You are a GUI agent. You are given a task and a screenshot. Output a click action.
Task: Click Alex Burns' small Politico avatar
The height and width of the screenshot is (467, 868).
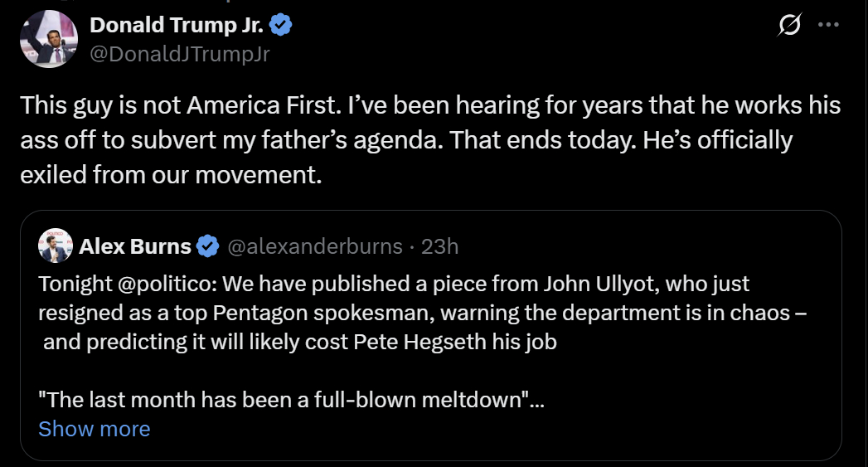coord(55,246)
